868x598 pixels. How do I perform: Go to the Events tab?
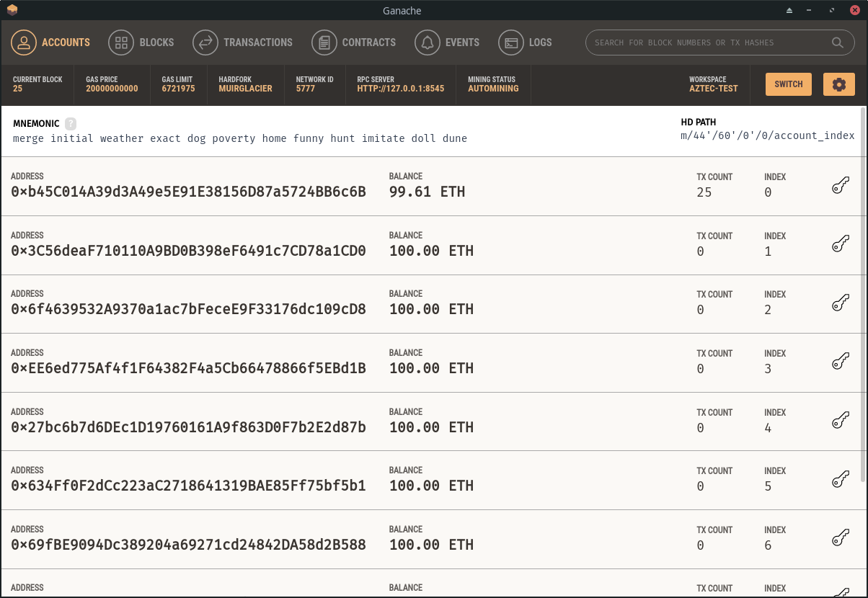[447, 43]
